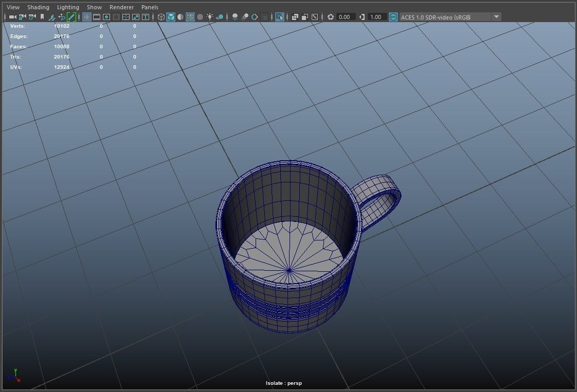
Task: Open the Lighting menu
Action: [68, 7]
